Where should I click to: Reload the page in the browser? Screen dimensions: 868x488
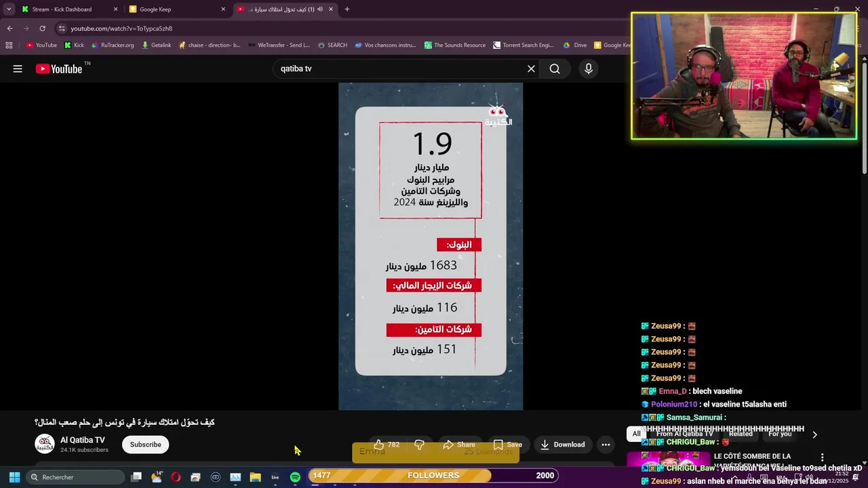[42, 28]
